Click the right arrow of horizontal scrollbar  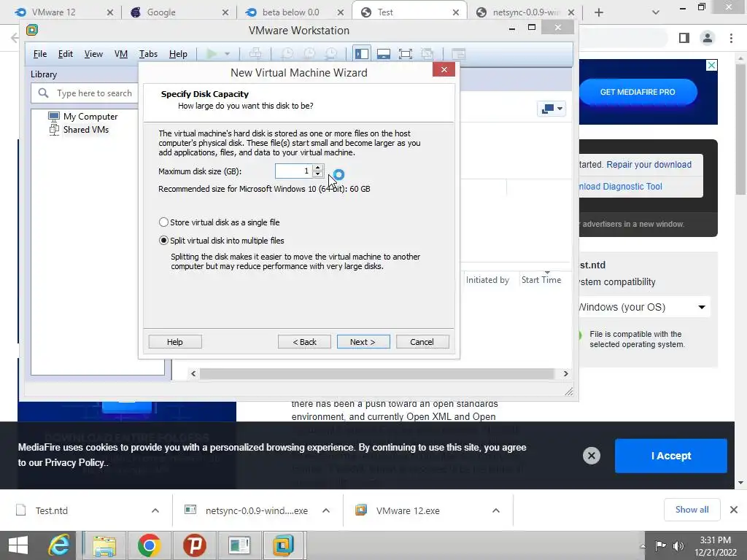coord(565,374)
